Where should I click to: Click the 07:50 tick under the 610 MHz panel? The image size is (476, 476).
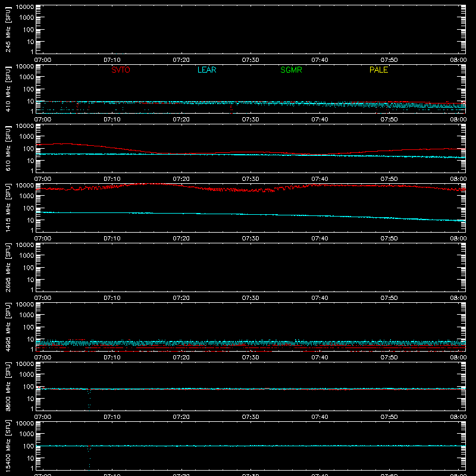[389, 179]
